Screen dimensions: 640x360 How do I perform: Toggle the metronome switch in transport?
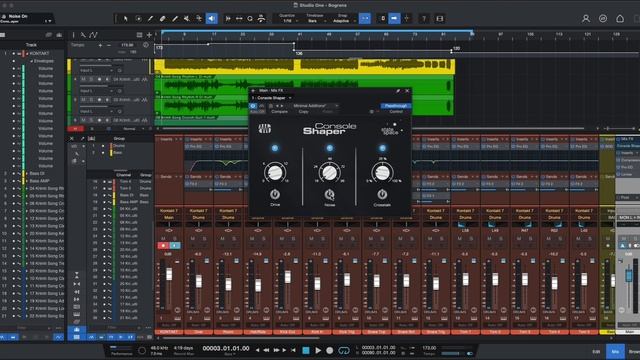(469, 353)
